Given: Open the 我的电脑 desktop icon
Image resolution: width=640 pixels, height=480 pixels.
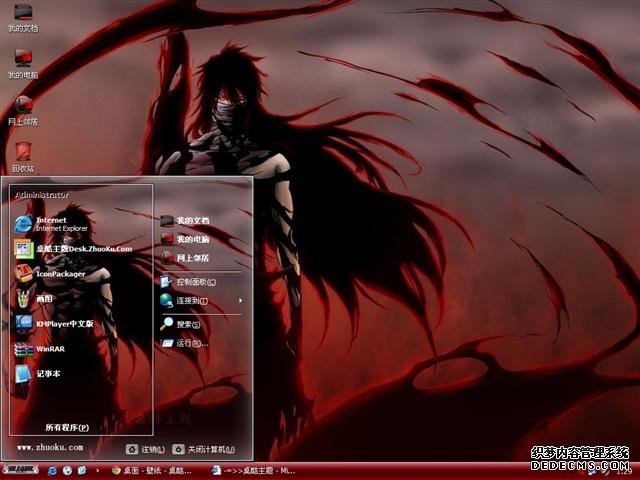Looking at the screenshot, I should pos(23,64).
